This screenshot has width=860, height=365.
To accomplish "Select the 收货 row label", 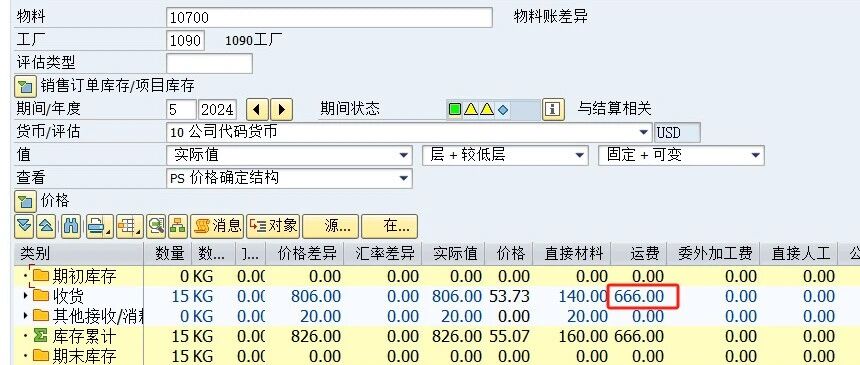I will coord(69,296).
